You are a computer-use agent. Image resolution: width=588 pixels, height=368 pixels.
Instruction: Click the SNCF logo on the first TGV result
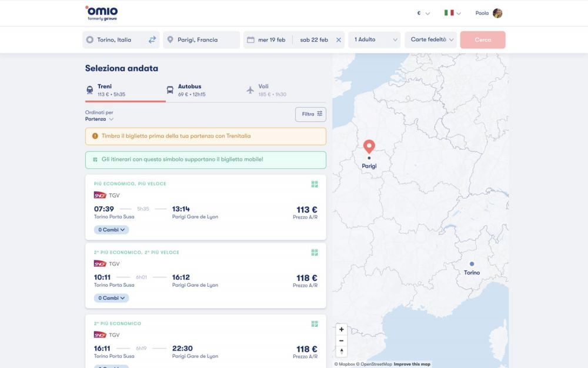point(100,196)
